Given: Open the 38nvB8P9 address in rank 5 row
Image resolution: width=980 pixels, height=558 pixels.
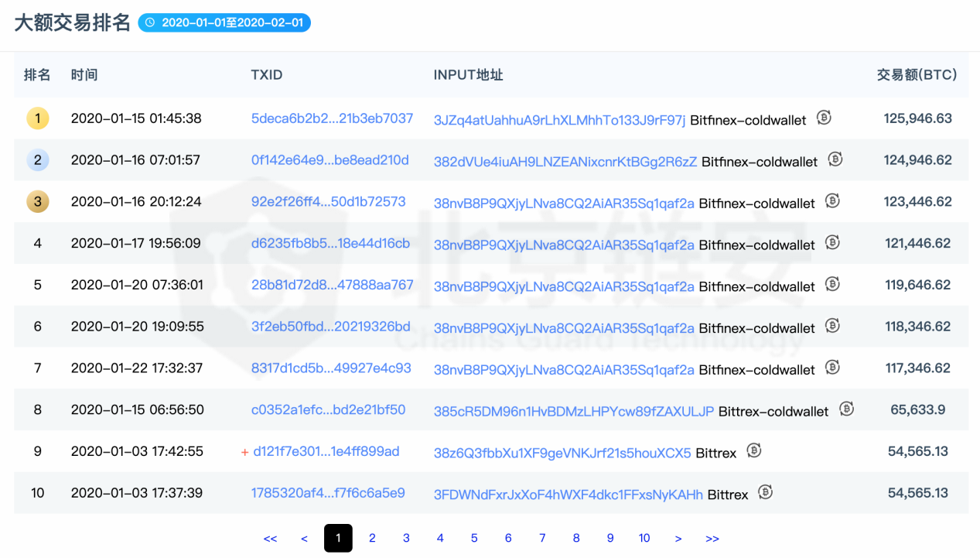Looking at the screenshot, I should click(x=564, y=286).
